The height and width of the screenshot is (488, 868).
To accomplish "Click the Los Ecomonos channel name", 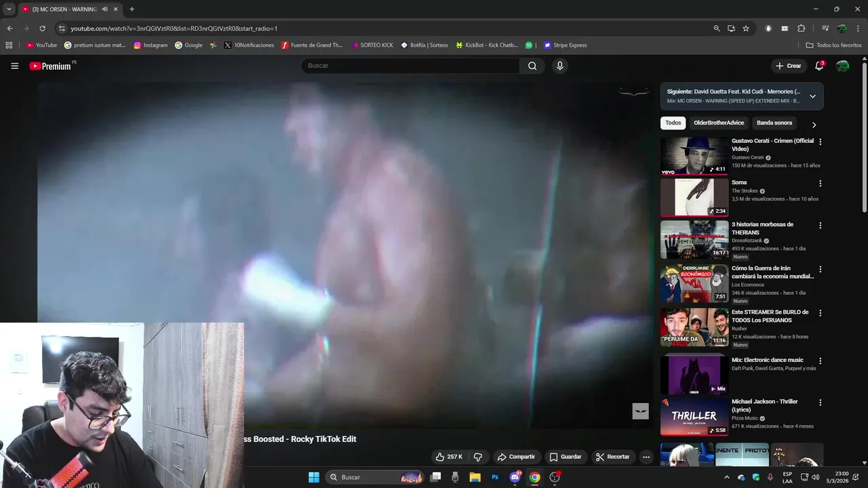I will point(747,285).
